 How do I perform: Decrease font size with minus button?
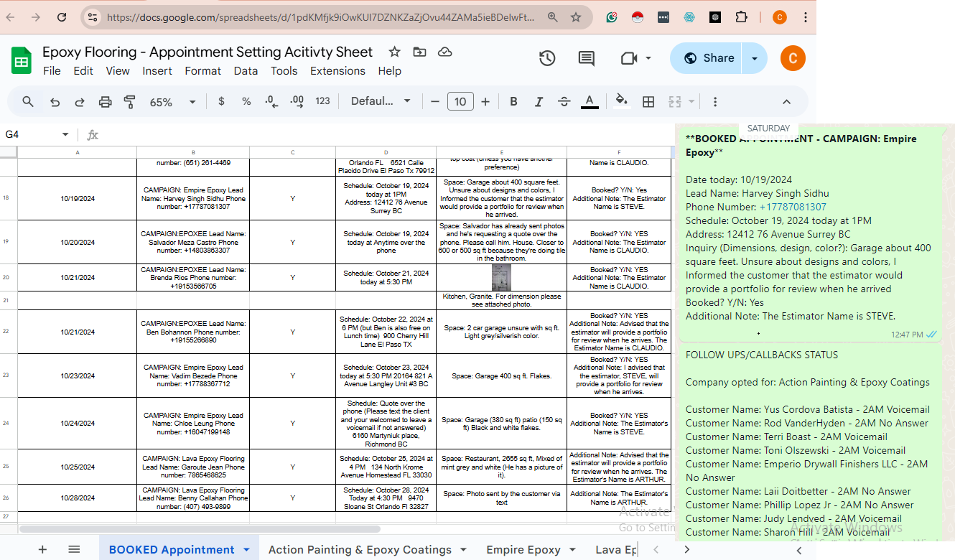pos(434,102)
